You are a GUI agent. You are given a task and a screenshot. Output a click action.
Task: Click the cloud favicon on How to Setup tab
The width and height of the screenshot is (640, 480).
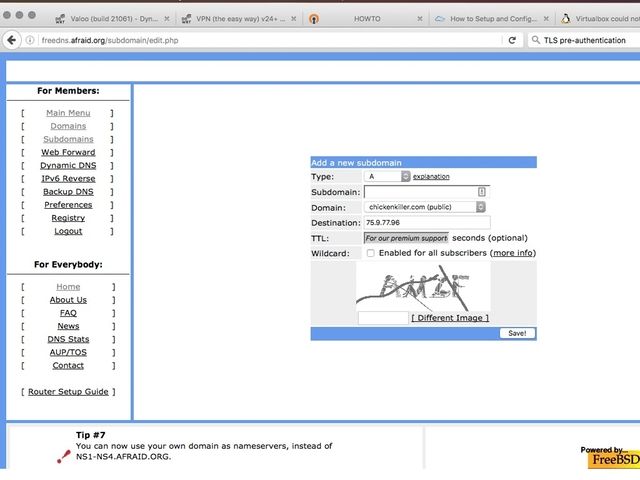[x=439, y=19]
